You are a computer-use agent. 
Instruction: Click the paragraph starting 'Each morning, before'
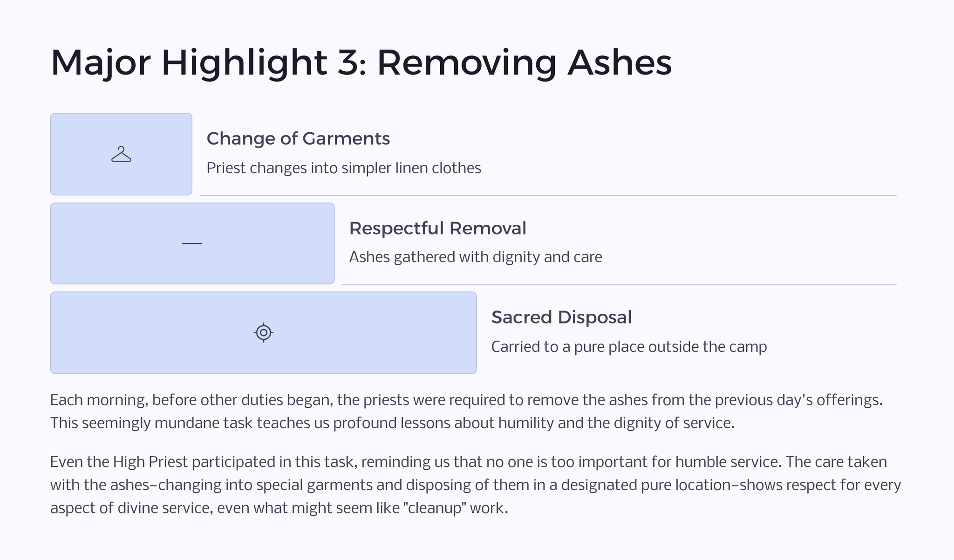click(466, 412)
